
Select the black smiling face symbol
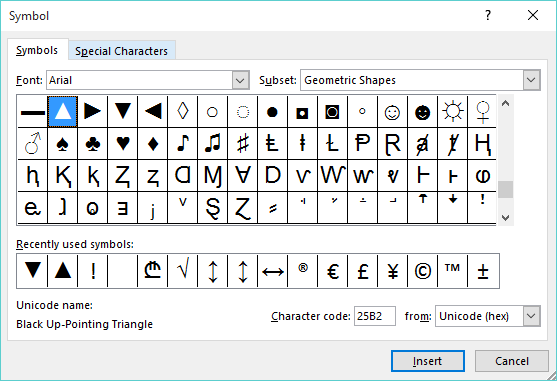click(x=422, y=112)
